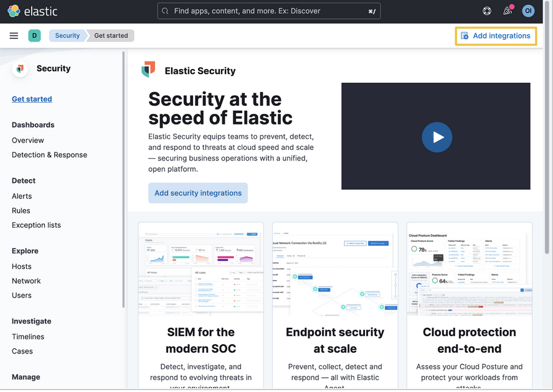553x392 pixels.
Task: Click the Add integrations button
Action: coord(496,35)
